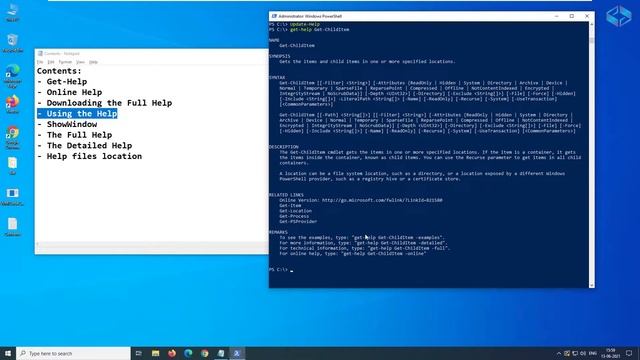Open the Google Chrome desktop shortcut
This screenshot has width=640, height=360.
pyautogui.click(x=13, y=137)
